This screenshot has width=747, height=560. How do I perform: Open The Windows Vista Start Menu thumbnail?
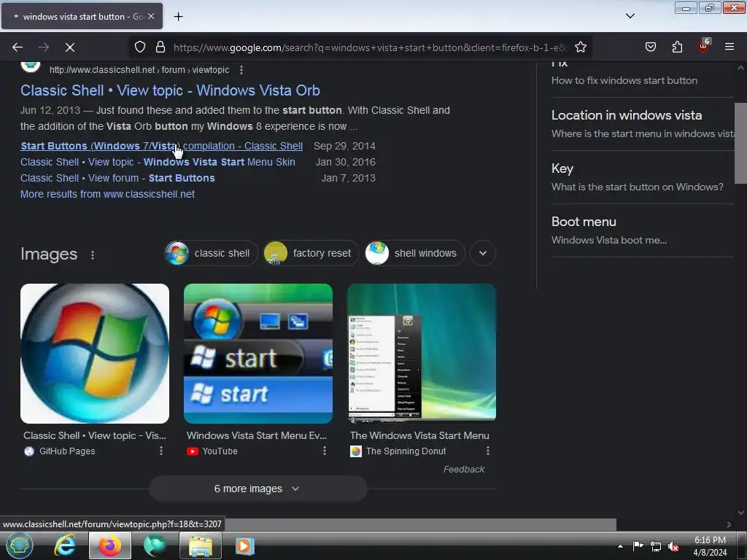coord(422,354)
